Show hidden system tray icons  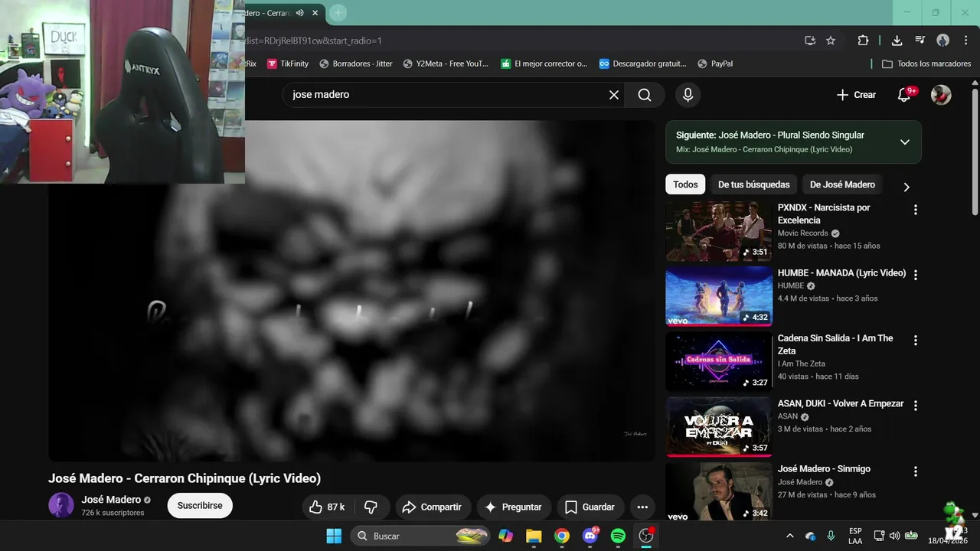coord(789,536)
